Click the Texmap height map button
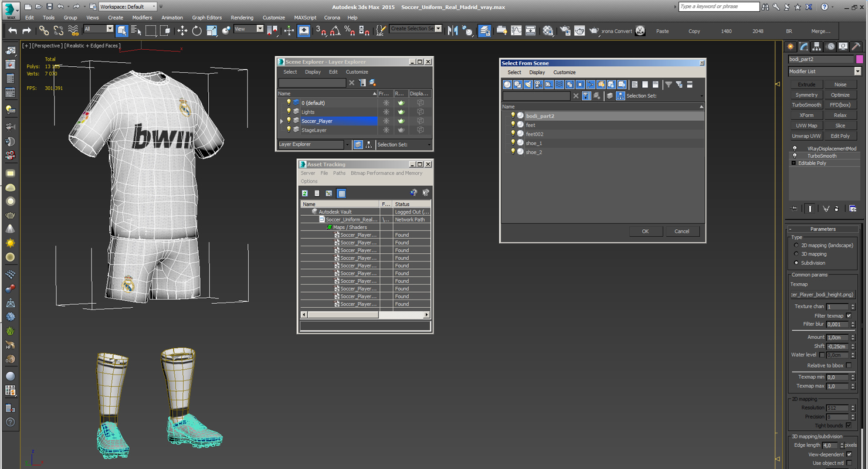The image size is (868, 469). pos(822,295)
